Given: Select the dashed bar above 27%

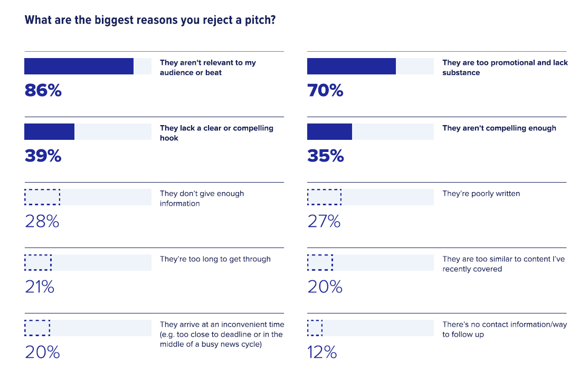Looking at the screenshot, I should (324, 197).
